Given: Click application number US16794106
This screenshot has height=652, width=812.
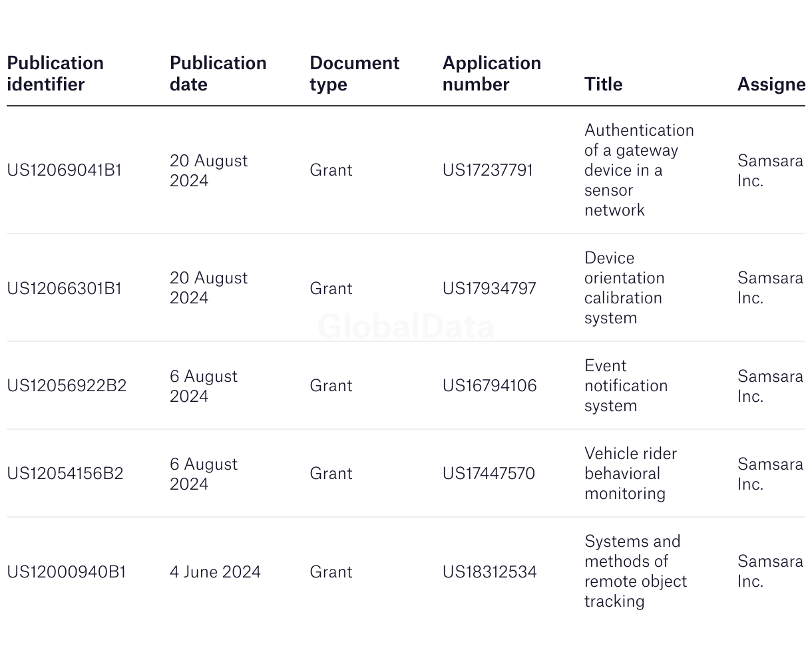Looking at the screenshot, I should [x=489, y=386].
